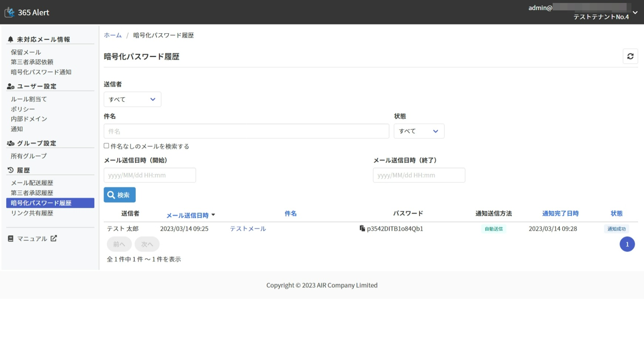
Task: Click the history icon beside 履歴
Action: (10, 170)
